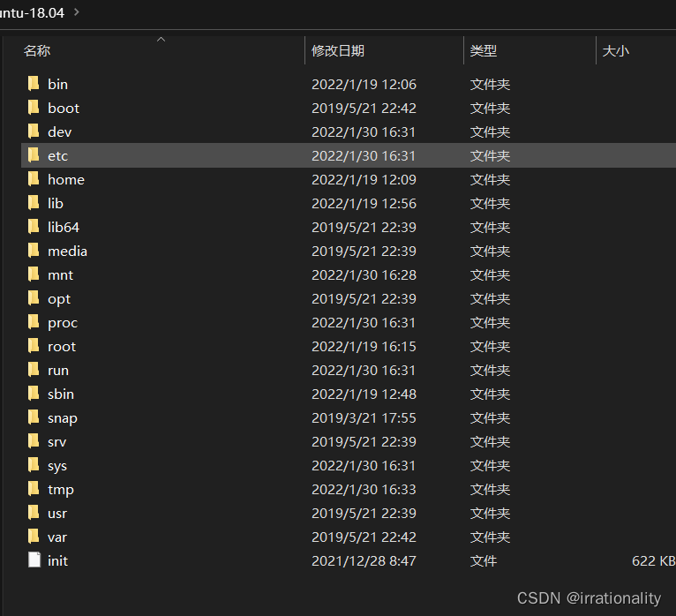676x616 pixels.
Task: Select the file name text proc
Action: (63, 323)
